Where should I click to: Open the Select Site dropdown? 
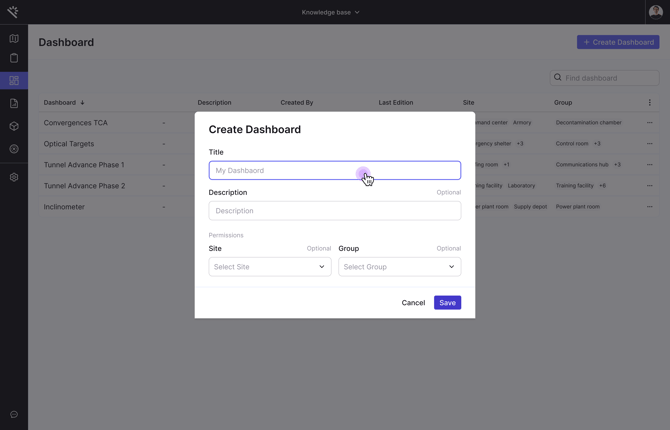click(270, 267)
